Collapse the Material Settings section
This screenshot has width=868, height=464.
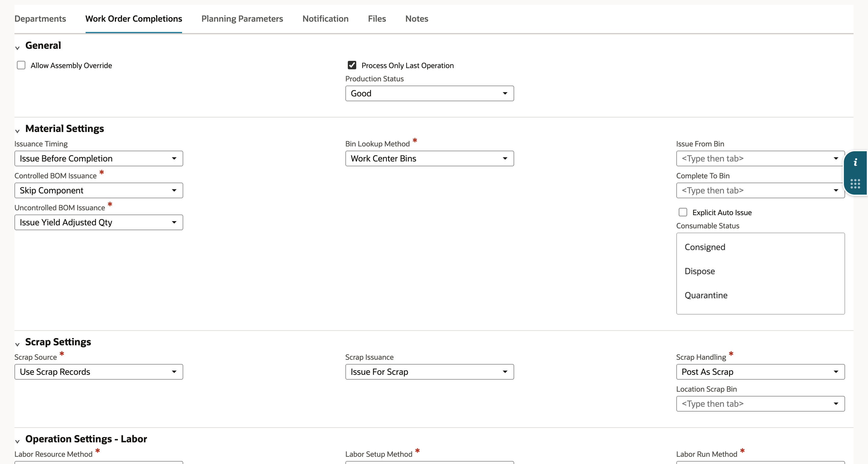17,131
